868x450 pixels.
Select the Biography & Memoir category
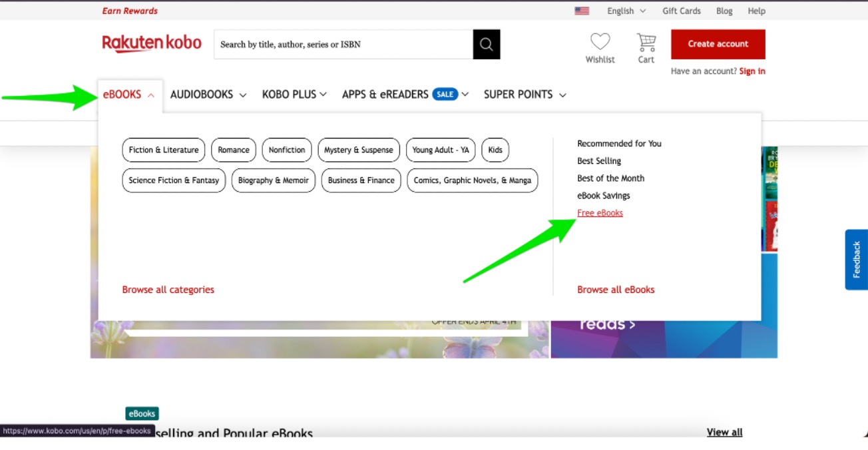274,180
